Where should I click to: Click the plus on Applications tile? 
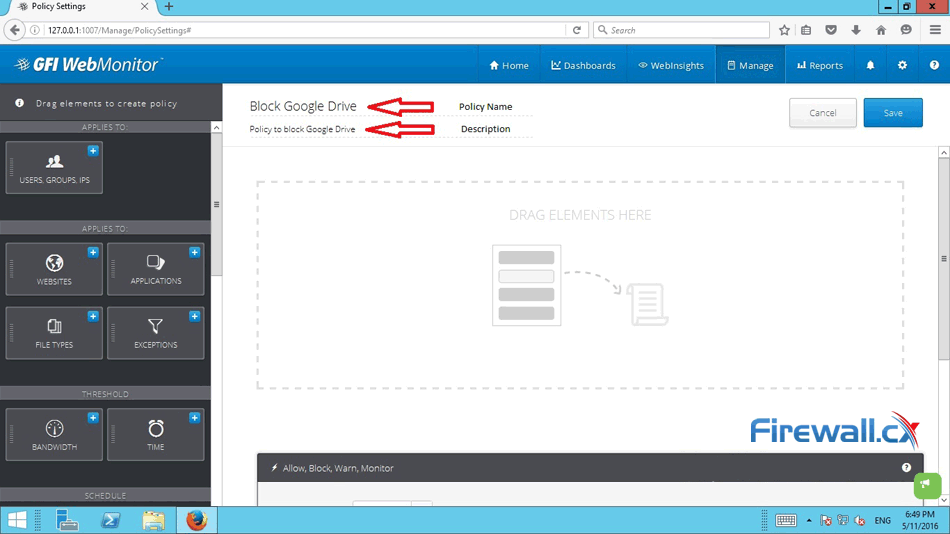click(194, 252)
